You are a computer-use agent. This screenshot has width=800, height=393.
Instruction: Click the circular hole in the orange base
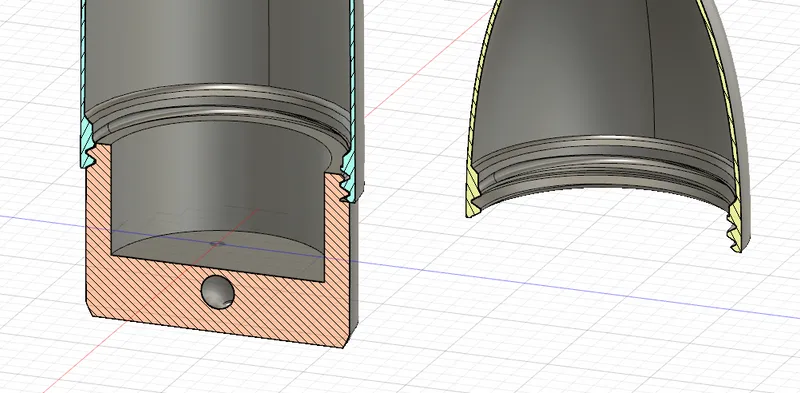[218, 292]
